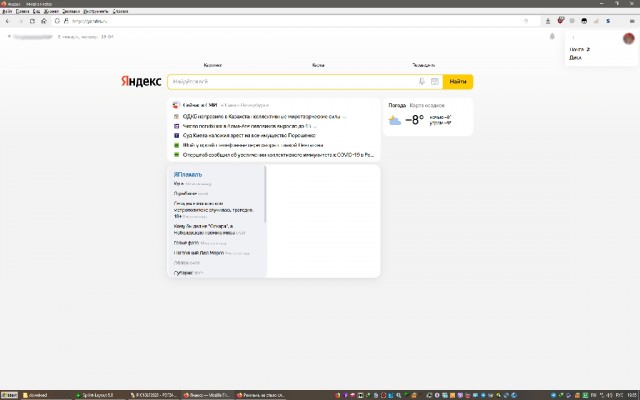Show site info via the padlock icon
Screen dimensions: 640x400
click(x=66, y=21)
